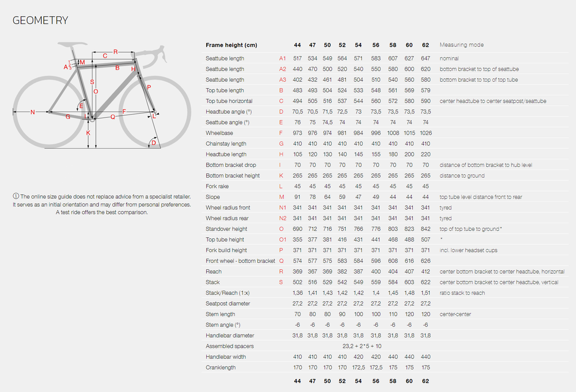Click the red N label in the bike diagram
The height and width of the screenshot is (392, 576).
tap(33, 112)
